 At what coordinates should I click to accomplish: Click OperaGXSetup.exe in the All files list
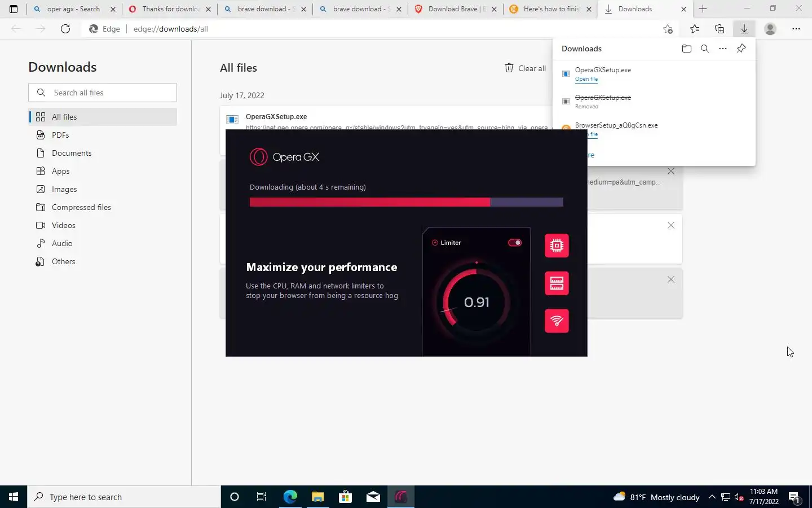point(276,117)
